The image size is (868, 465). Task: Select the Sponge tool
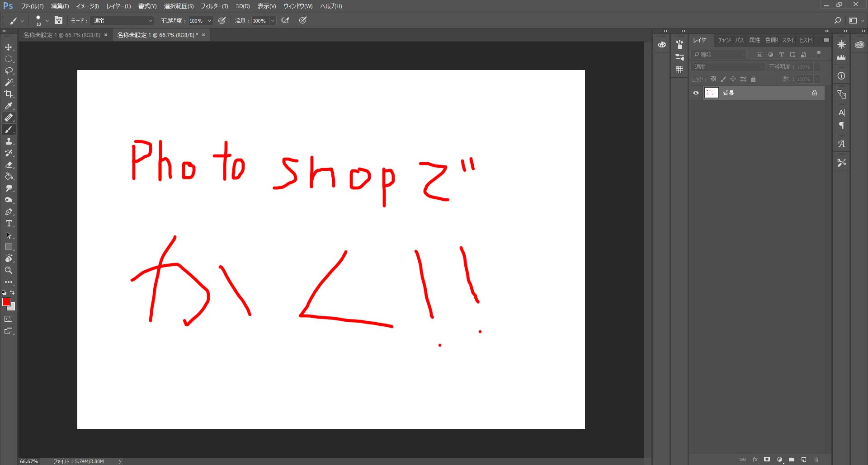click(9, 200)
